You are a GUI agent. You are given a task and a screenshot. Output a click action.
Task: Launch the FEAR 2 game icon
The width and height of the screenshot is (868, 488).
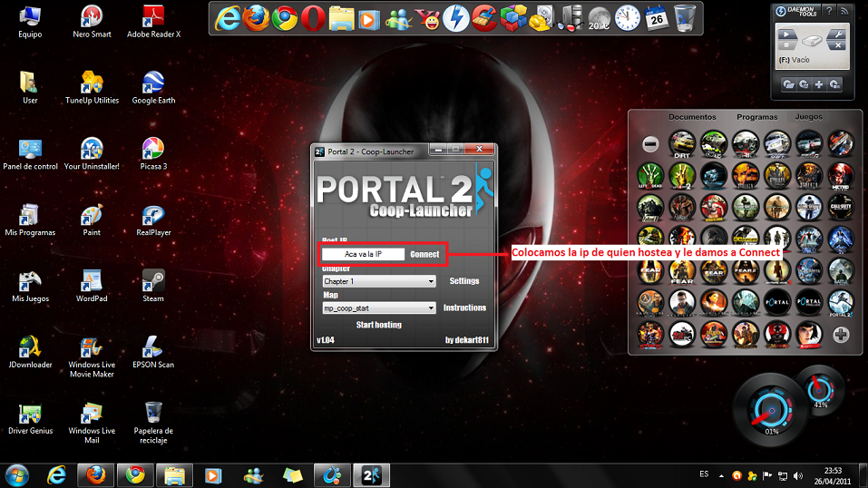[x=746, y=271]
